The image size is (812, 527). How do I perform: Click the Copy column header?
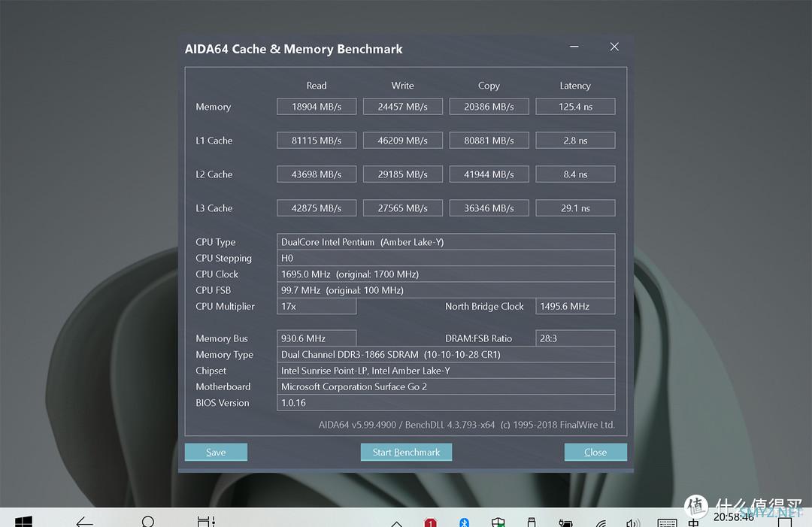[x=489, y=86]
